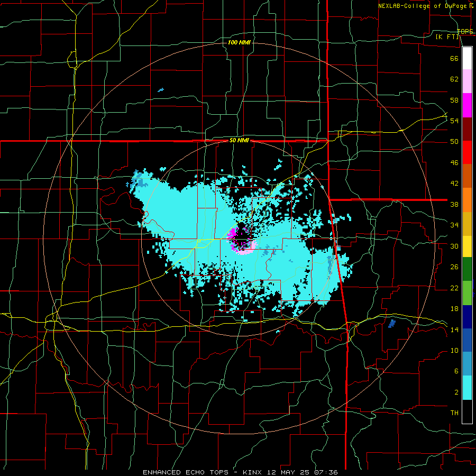This screenshot has height=476, width=476.
Task: Click the legend value 50
Action: 454,142
